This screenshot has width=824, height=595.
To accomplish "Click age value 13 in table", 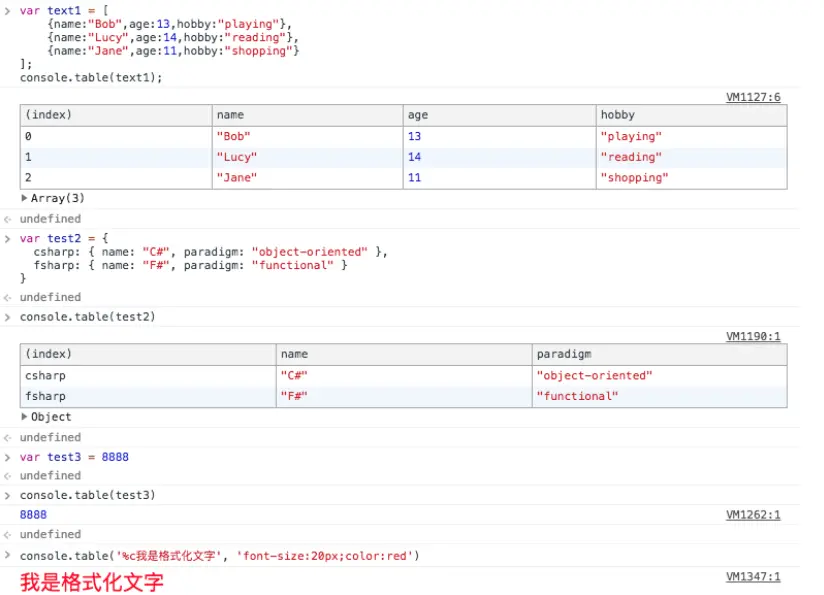I will click(x=499, y=137).
